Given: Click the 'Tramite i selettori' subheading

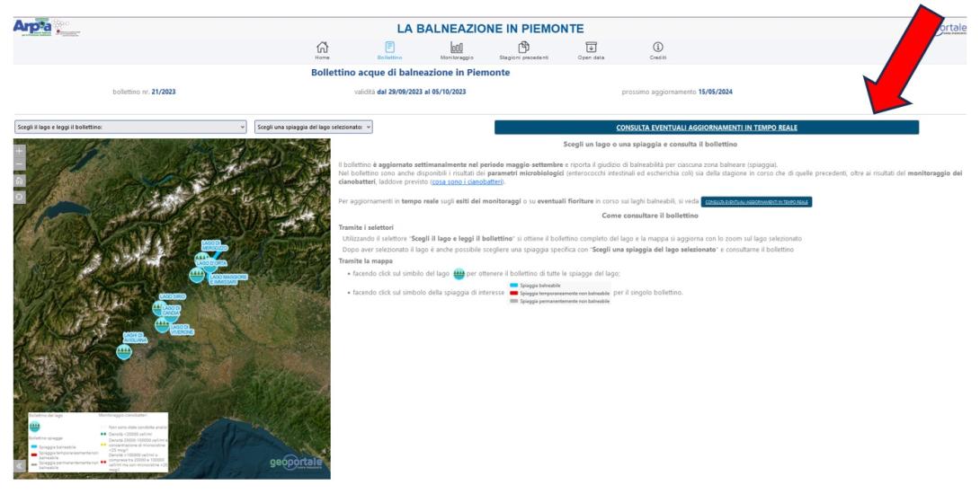Looking at the screenshot, I should (366, 227).
